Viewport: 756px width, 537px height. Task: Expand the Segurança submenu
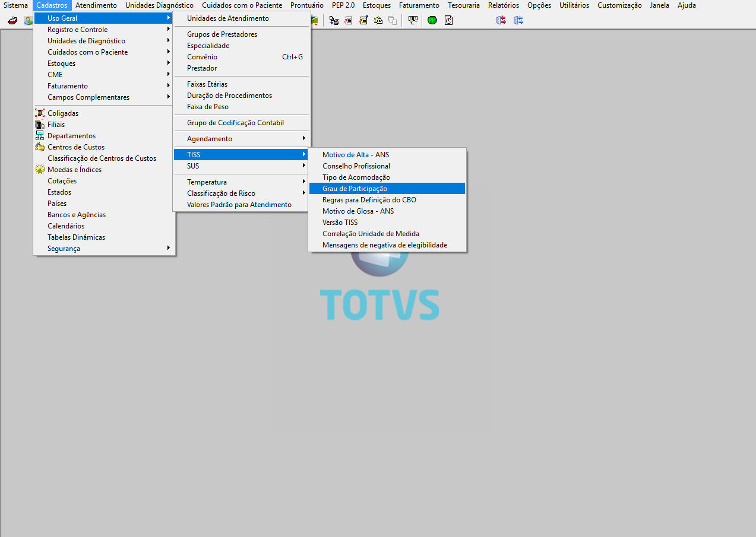coord(103,249)
